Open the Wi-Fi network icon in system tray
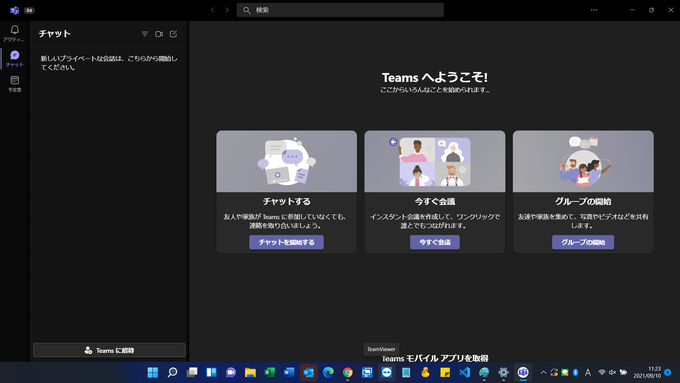The width and height of the screenshot is (680, 383). tap(602, 372)
